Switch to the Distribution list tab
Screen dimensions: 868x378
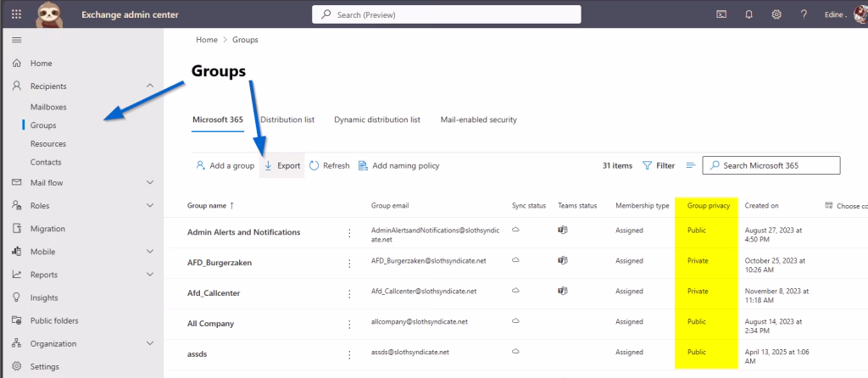[287, 120]
